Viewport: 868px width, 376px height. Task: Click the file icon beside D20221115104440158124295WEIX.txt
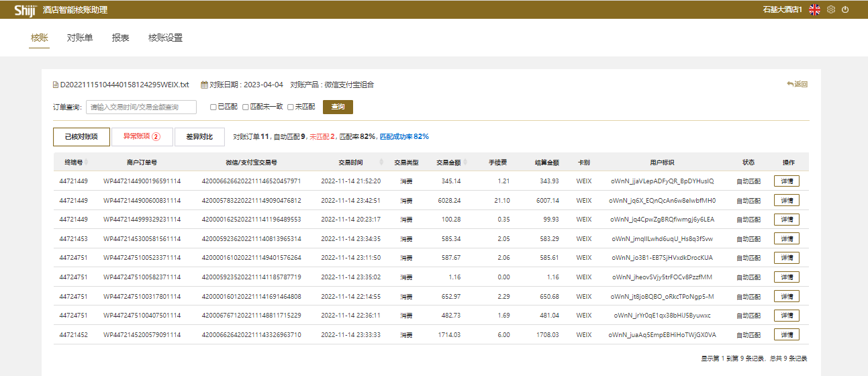(56, 85)
